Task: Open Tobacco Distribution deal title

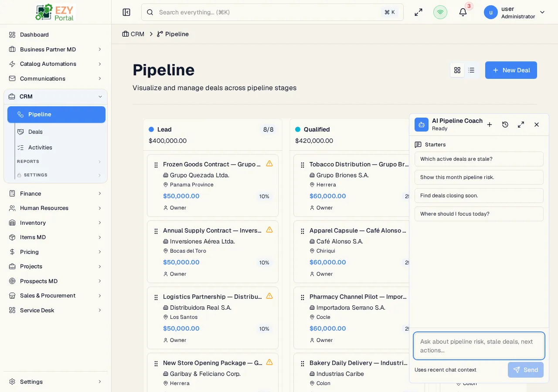Action: click(359, 164)
